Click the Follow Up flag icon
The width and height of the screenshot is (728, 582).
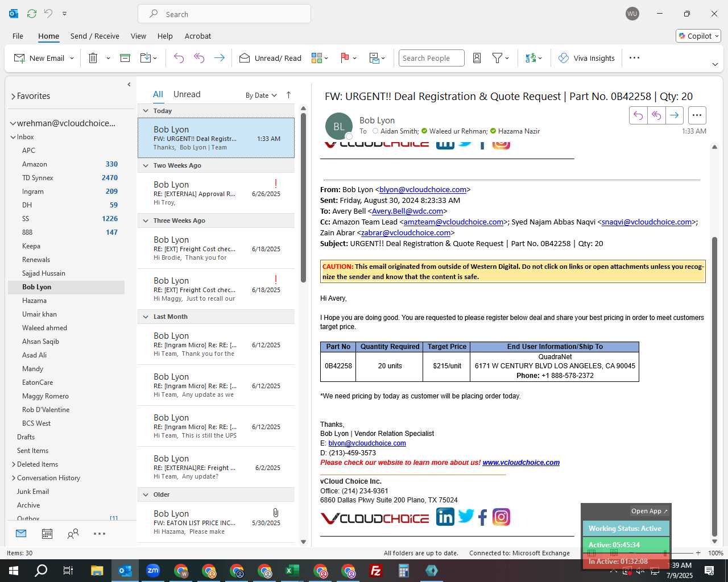tap(345, 58)
